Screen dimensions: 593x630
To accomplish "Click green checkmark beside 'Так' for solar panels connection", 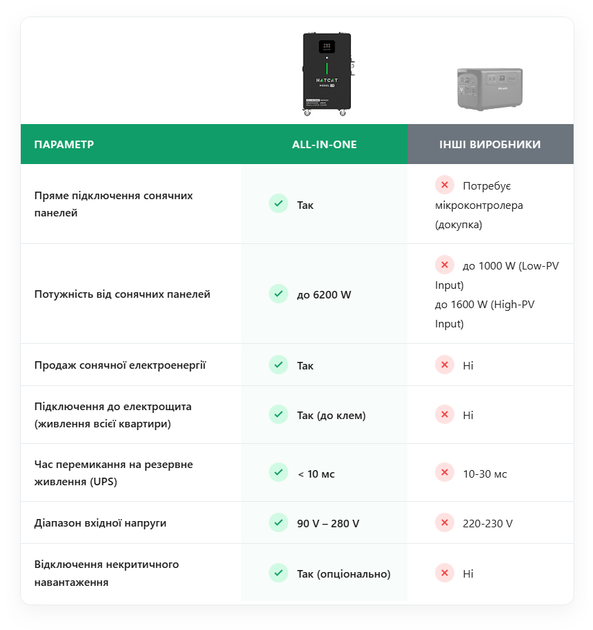I will 278,204.
